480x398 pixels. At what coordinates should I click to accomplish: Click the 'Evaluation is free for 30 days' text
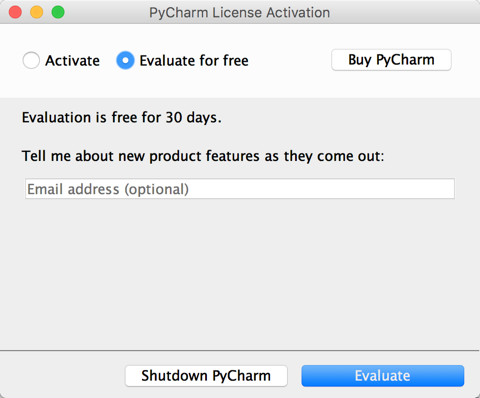(122, 118)
